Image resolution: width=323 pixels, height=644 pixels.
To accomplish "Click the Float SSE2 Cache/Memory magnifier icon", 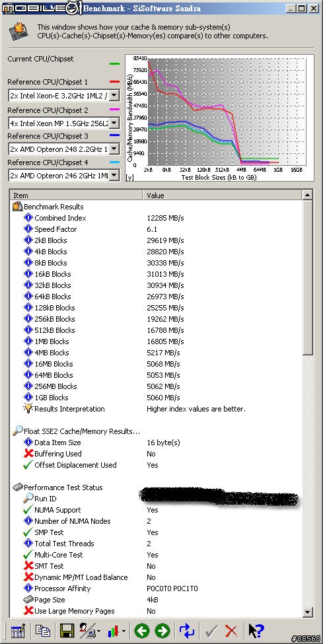I will click(x=18, y=431).
